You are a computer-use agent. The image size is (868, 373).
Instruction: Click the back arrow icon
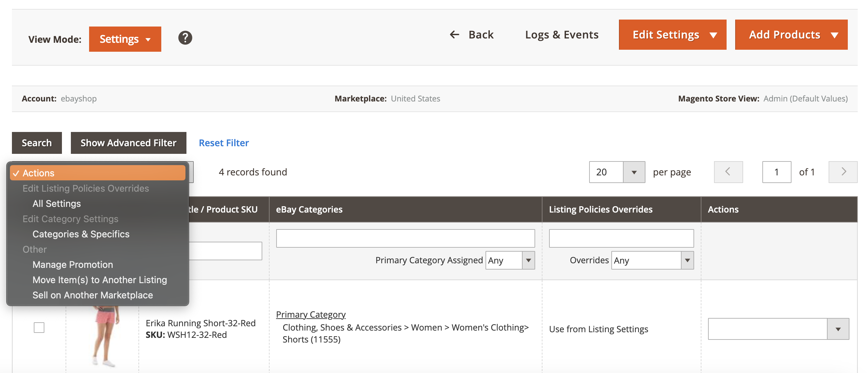pyautogui.click(x=454, y=34)
